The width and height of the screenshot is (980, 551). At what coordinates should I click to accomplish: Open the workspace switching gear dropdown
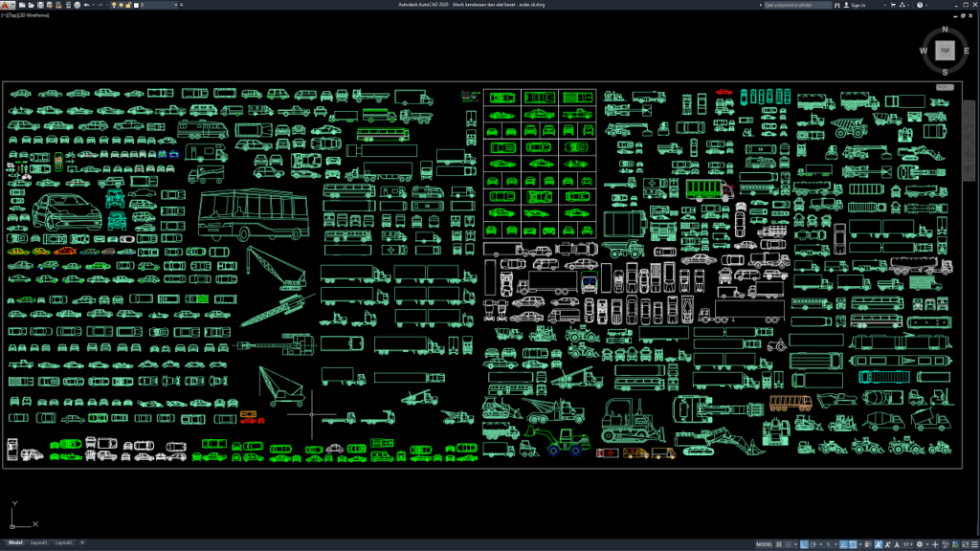pos(920,543)
